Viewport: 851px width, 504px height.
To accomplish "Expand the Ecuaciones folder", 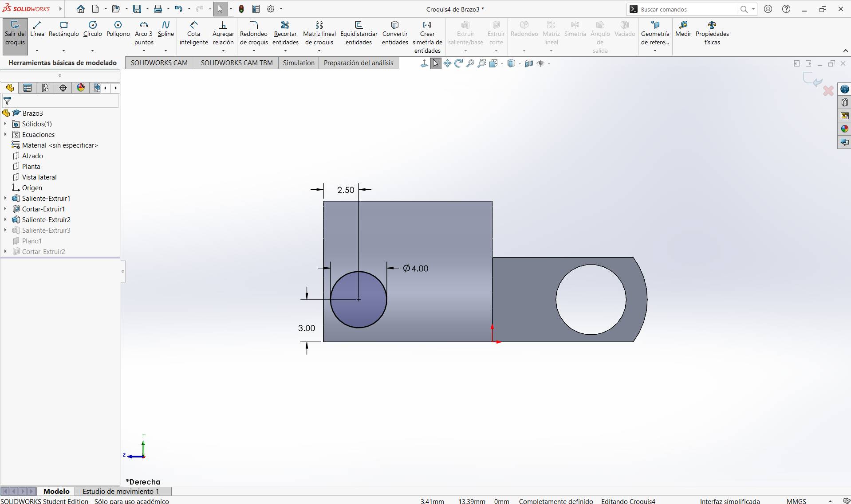I will (x=5, y=135).
